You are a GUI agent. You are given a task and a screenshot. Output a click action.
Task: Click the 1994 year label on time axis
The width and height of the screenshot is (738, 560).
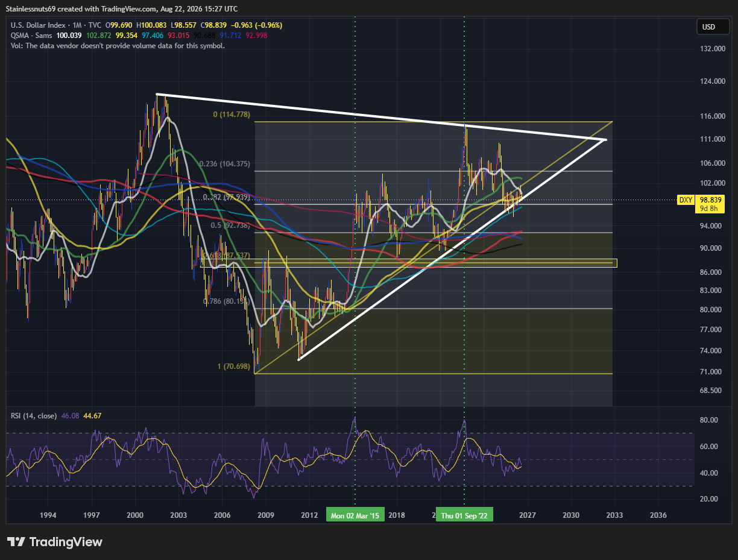[48, 515]
